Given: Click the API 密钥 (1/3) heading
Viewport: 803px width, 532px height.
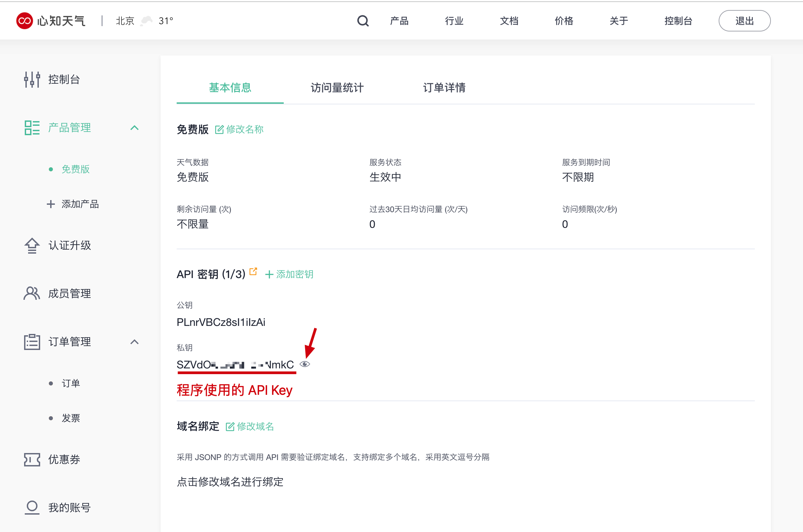Looking at the screenshot, I should pos(211,274).
